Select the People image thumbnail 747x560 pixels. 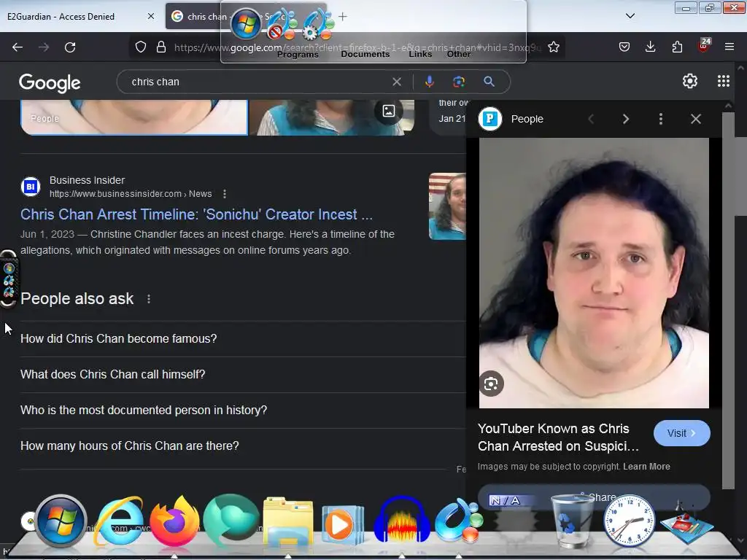point(134,117)
